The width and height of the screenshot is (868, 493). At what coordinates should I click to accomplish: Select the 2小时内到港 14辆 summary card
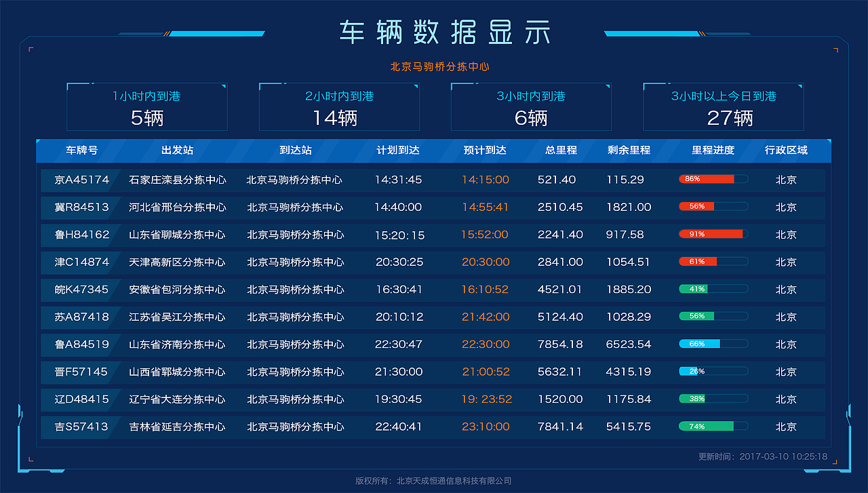point(339,106)
